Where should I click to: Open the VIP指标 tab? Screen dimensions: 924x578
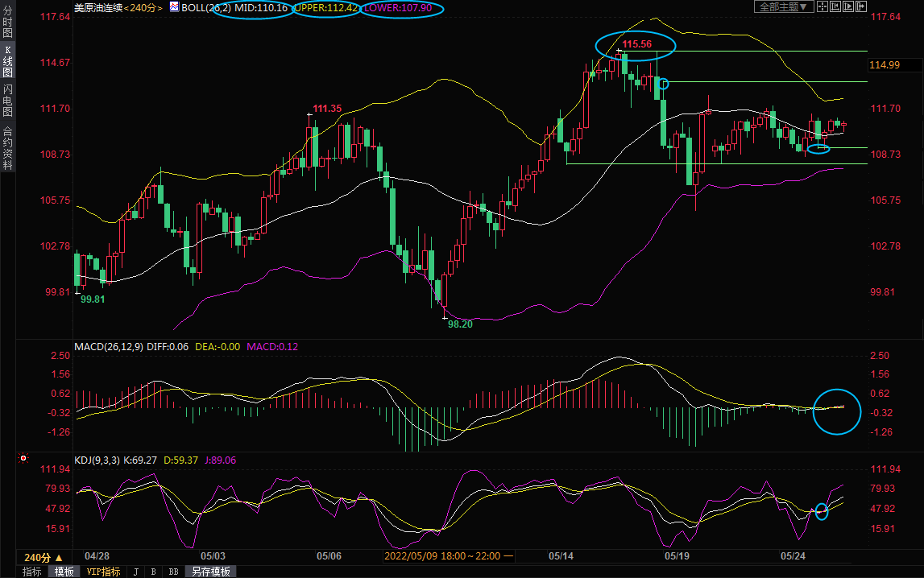pyautogui.click(x=103, y=572)
